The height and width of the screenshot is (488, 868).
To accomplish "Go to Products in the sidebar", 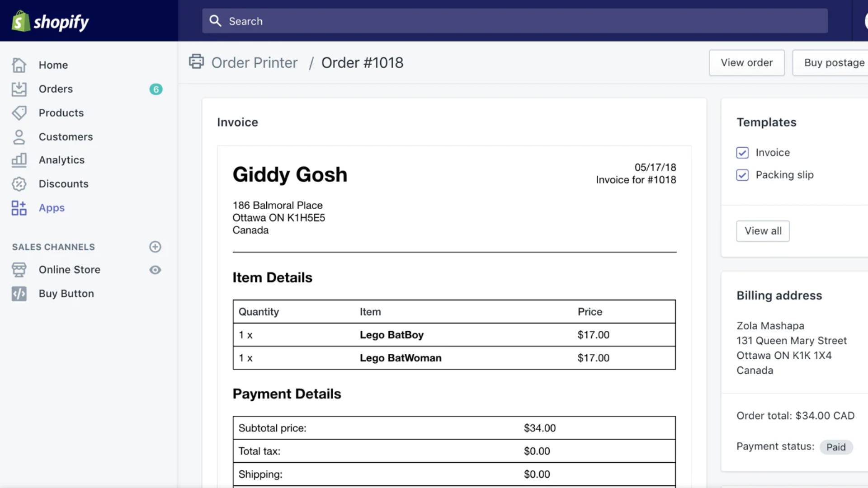I will pyautogui.click(x=61, y=113).
